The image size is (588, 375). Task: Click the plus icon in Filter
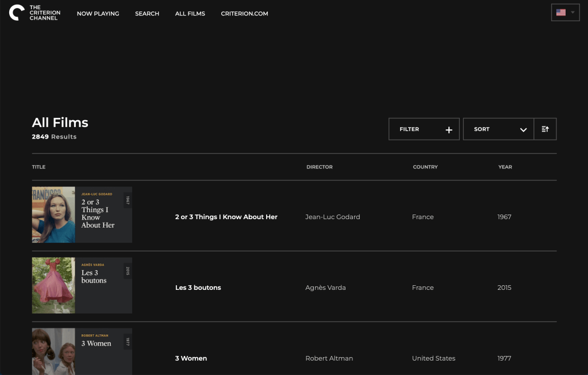(x=449, y=130)
